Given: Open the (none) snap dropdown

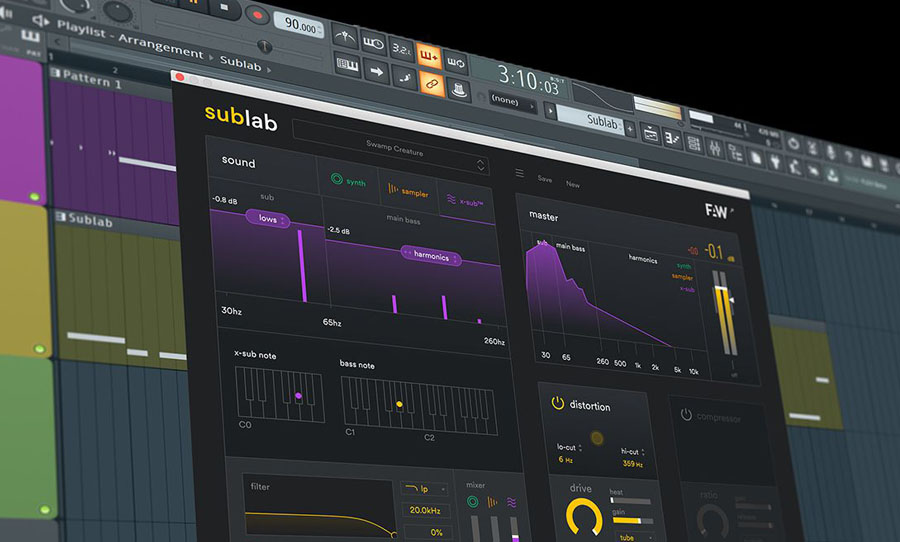Looking at the screenshot, I should tap(512, 102).
